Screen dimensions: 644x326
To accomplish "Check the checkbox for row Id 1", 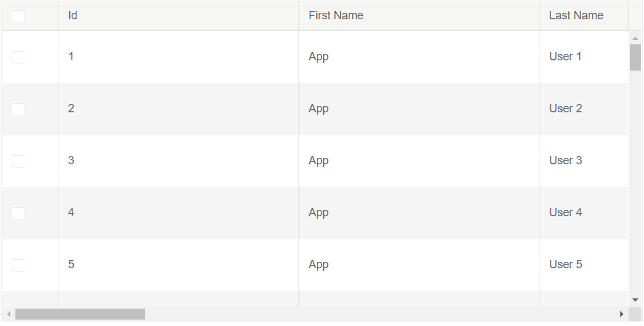I will [x=18, y=58].
